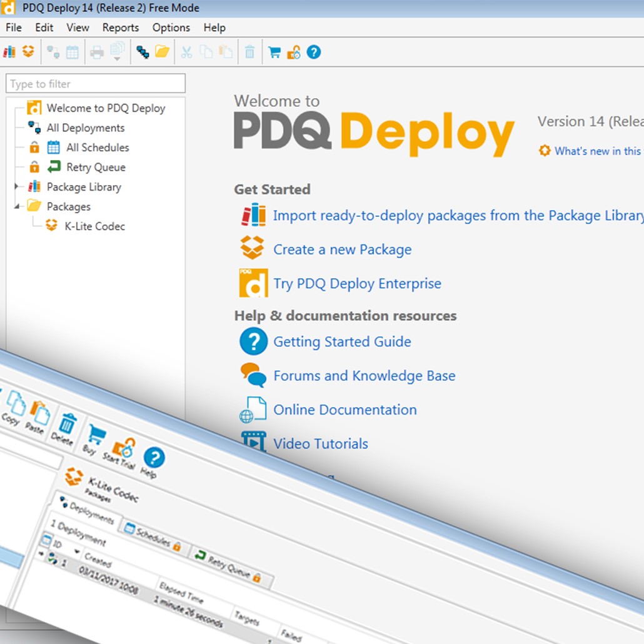Select "K-Lite Codec" package in the tree

click(95, 226)
